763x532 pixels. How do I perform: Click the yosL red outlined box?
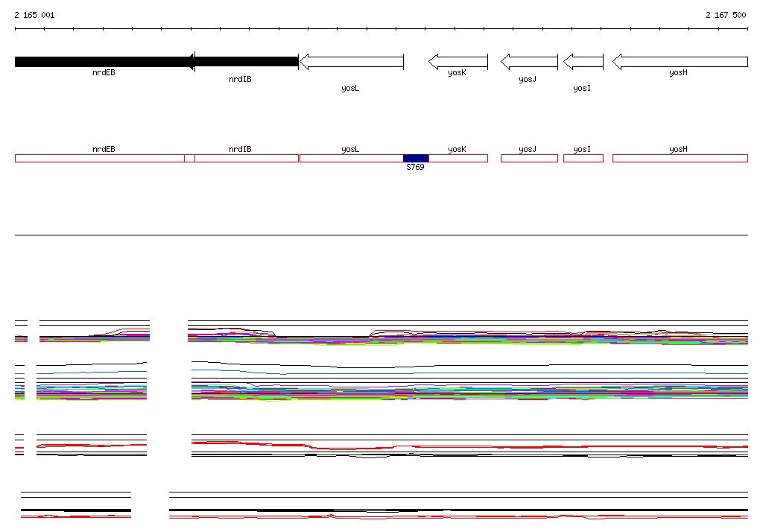pyautogui.click(x=352, y=158)
